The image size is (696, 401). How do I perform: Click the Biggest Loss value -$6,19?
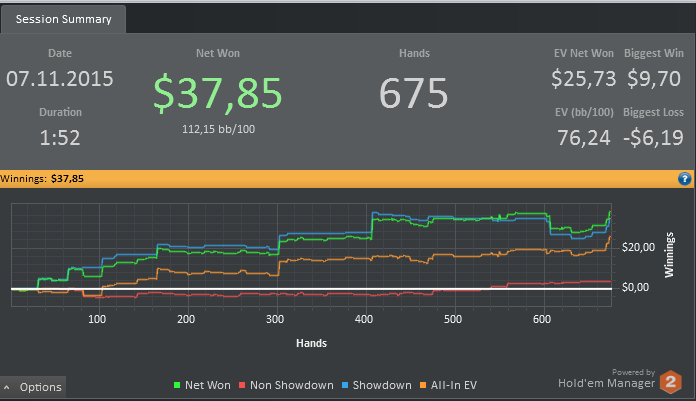653,138
